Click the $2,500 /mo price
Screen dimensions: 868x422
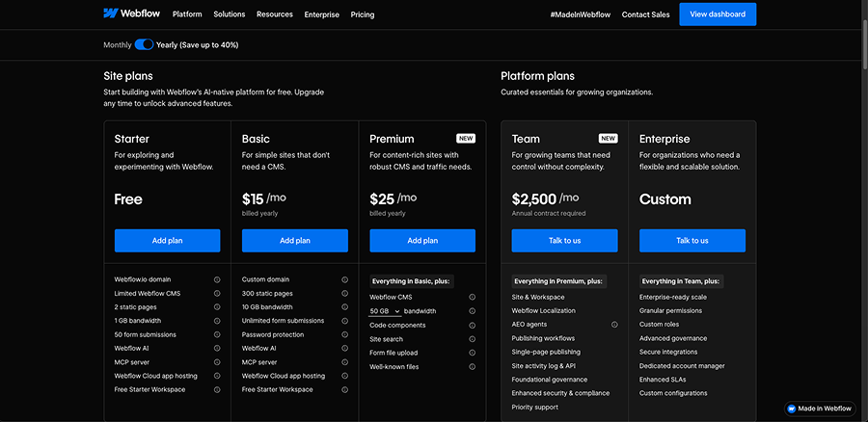(x=545, y=198)
